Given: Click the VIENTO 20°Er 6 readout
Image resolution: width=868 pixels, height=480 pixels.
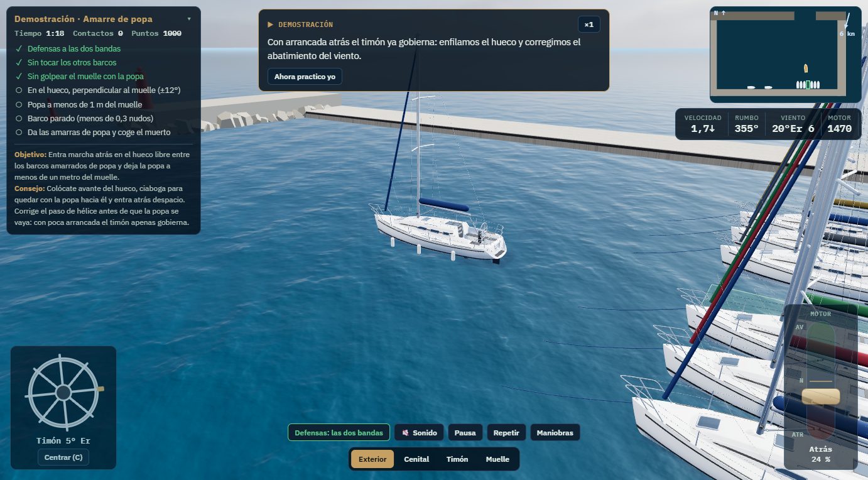Looking at the screenshot, I should [x=793, y=124].
